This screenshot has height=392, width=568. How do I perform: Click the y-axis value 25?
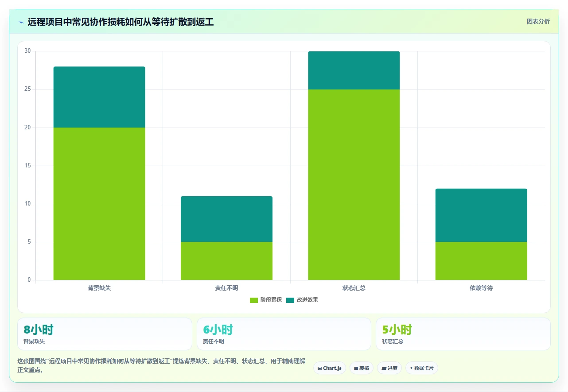(27, 89)
